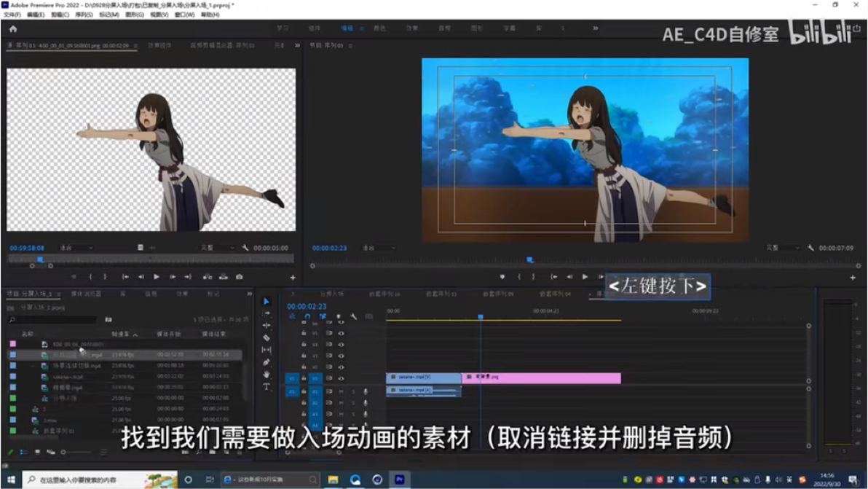Image resolution: width=868 pixels, height=489 pixels.
Task: Toggle lock on track V1
Action: click(304, 378)
